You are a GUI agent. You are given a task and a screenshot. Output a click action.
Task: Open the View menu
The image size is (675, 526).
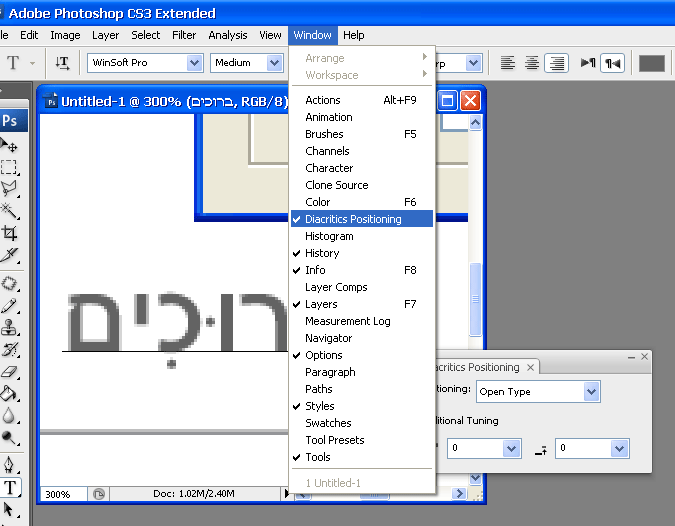coord(270,35)
